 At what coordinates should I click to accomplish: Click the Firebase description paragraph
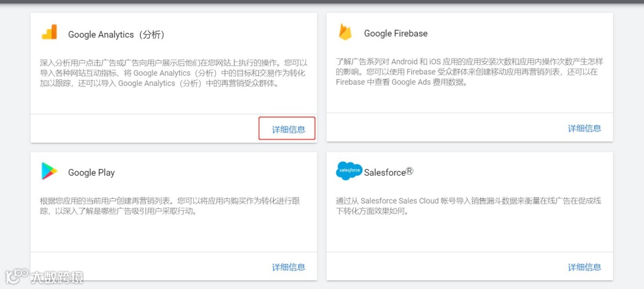[469, 72]
